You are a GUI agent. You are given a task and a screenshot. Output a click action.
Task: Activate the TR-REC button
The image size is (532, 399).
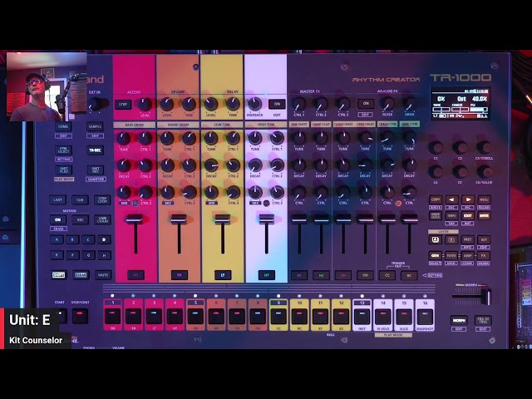[96, 150]
